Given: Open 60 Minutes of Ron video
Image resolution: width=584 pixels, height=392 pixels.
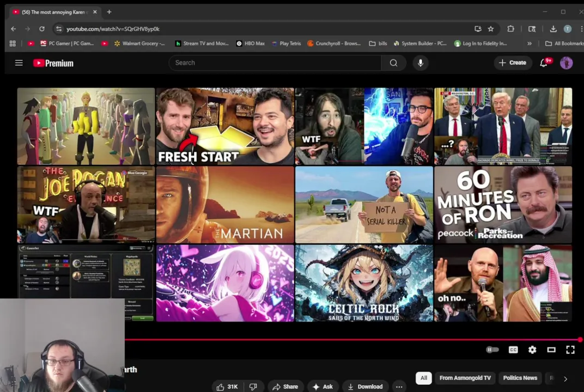Looking at the screenshot, I should point(503,205).
